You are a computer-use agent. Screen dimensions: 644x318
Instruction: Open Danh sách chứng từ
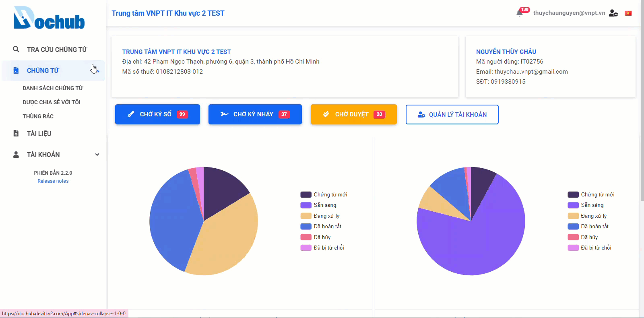(53, 88)
